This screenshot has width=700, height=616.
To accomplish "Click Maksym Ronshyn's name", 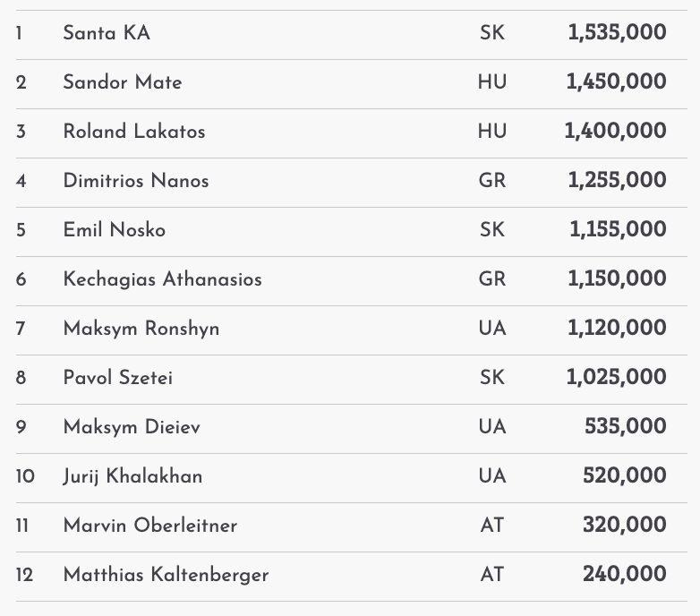I will pyautogui.click(x=141, y=329).
